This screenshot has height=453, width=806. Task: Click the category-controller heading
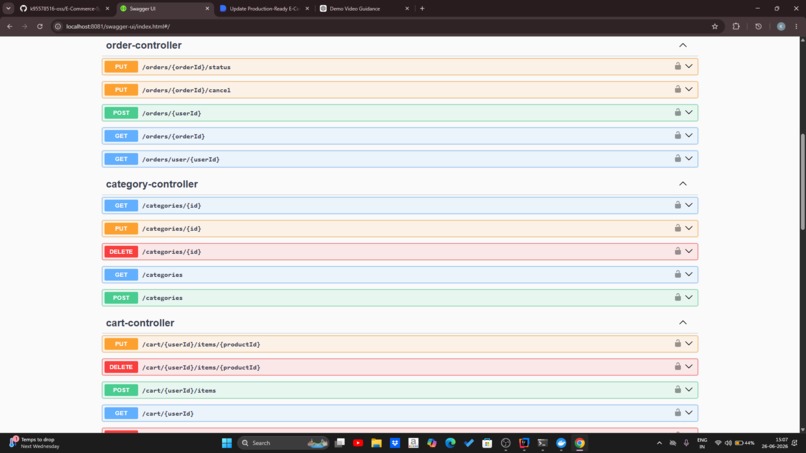click(x=152, y=184)
